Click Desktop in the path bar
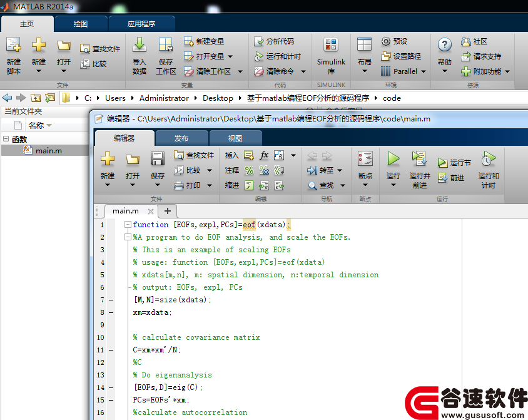This screenshot has height=420, width=528. tap(218, 98)
